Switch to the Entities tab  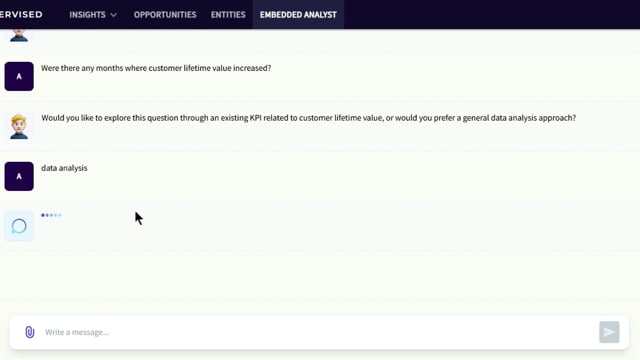[228, 15]
